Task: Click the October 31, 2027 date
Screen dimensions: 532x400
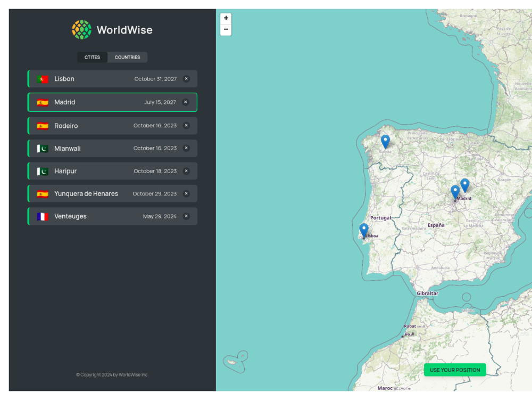Action: [155, 79]
